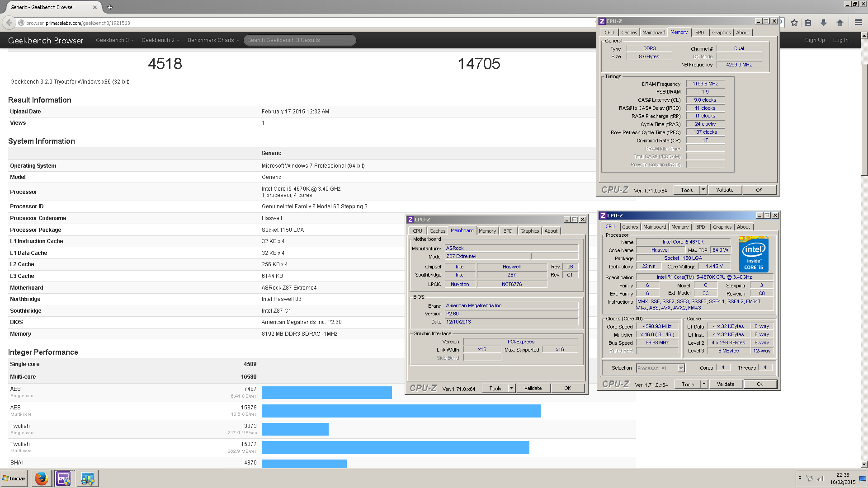Click OK in the CPU window

click(x=760, y=384)
